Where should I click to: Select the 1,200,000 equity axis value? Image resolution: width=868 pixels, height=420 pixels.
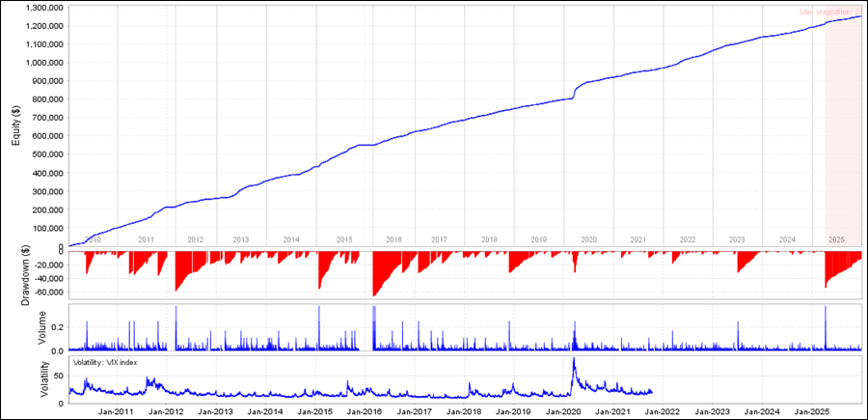click(45, 26)
